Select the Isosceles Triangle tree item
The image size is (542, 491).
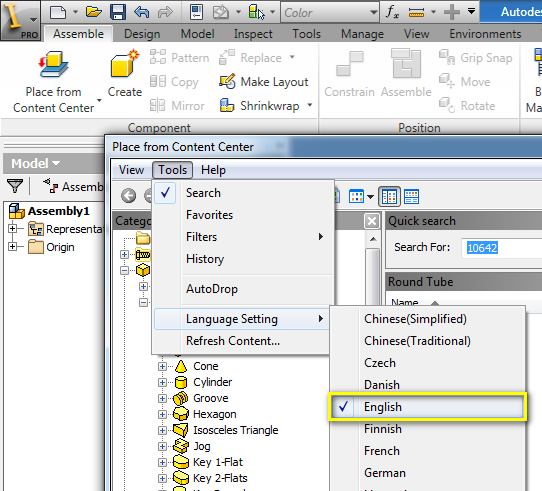[x=236, y=430]
